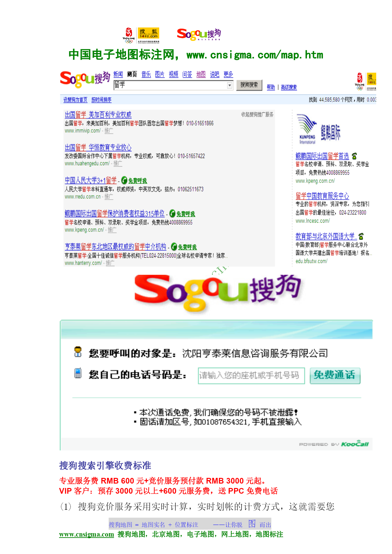Viewport: 392px width, 554px height.
Task: Open the 帮助 link
Action: (x=271, y=87)
